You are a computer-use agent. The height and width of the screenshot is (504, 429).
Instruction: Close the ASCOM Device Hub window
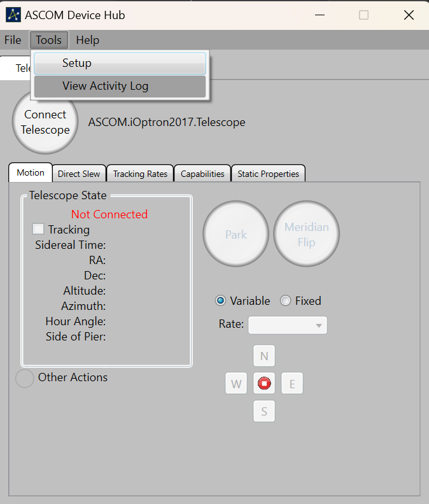pos(409,15)
